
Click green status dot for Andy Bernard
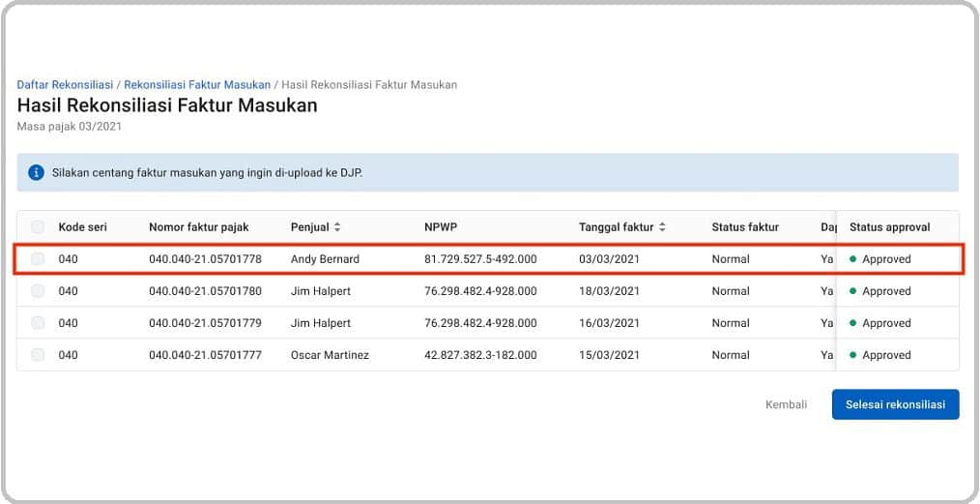click(x=853, y=259)
